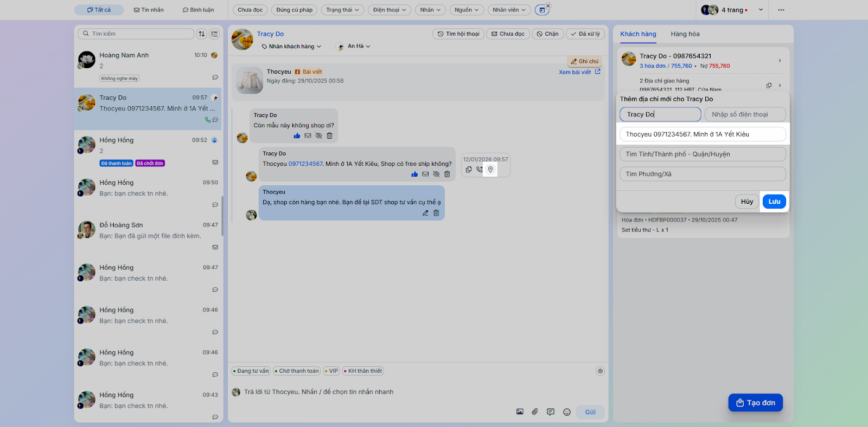Toggle the 'KH thân thiết' quick tag
868x427 pixels.
tap(363, 371)
